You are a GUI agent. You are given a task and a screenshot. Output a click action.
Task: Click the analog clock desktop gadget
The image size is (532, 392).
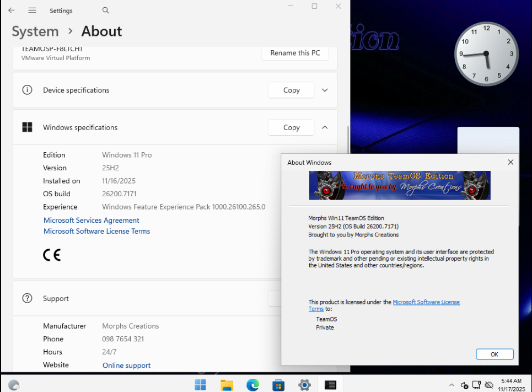pyautogui.click(x=486, y=54)
